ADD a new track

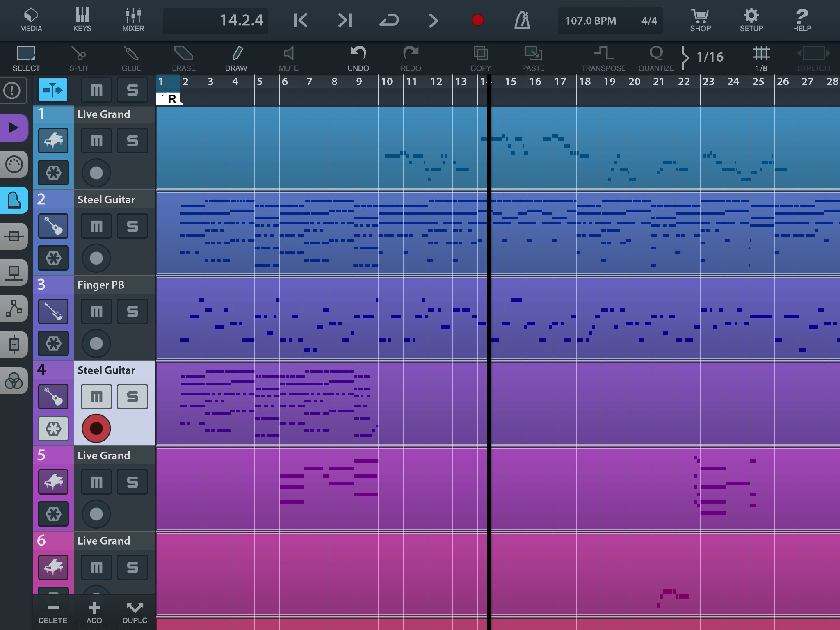[x=94, y=613]
